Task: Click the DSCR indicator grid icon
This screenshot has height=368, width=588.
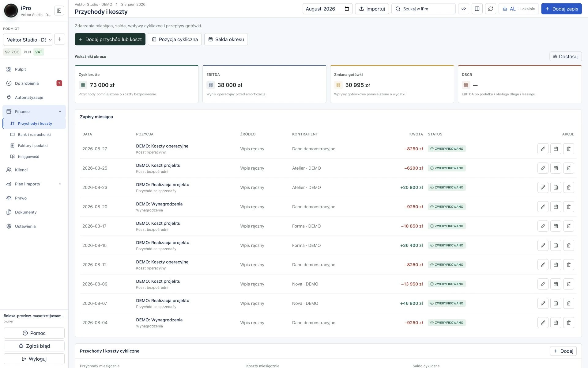Action: pyautogui.click(x=466, y=85)
